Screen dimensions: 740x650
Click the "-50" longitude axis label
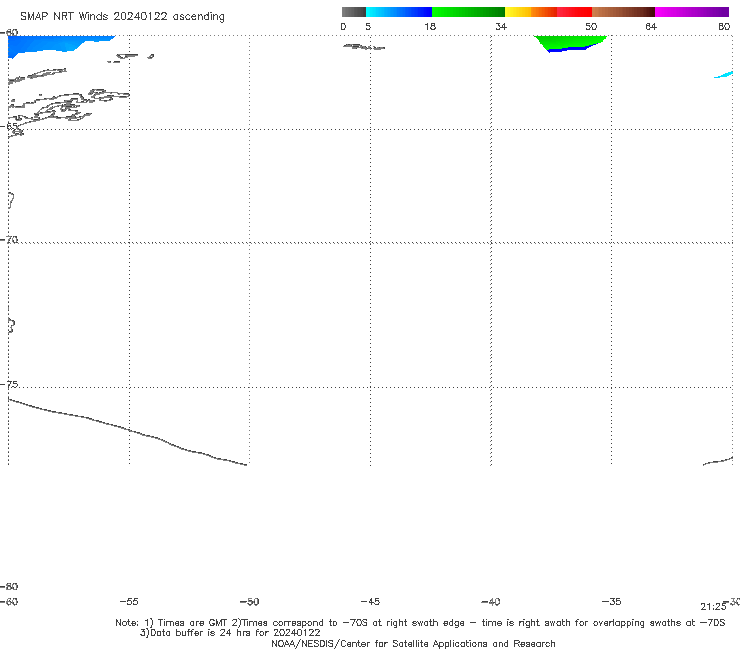[x=250, y=601]
